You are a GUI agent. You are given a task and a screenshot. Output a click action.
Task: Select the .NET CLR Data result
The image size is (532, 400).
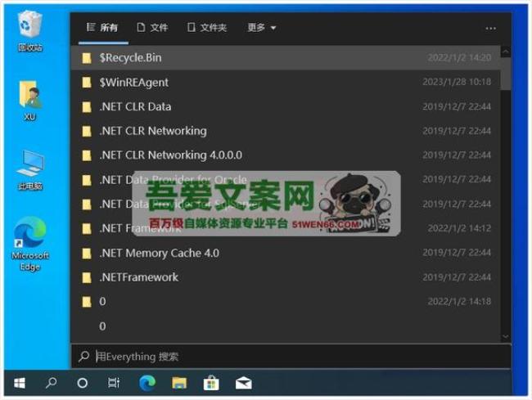tap(286, 107)
